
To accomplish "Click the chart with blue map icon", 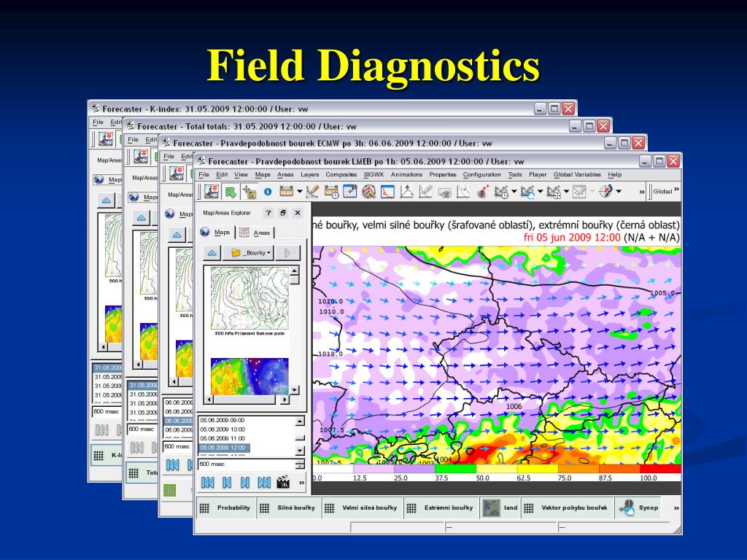I will click(527, 192).
